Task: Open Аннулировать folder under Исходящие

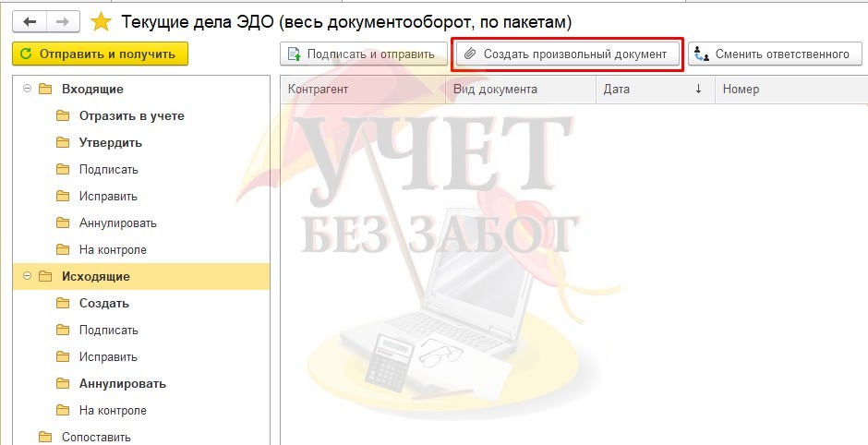Action: [x=122, y=383]
